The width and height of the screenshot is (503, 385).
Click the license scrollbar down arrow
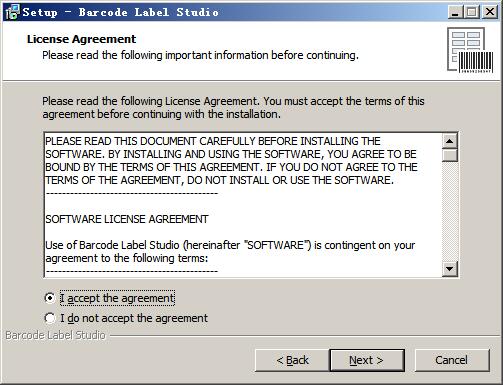pyautogui.click(x=450, y=269)
